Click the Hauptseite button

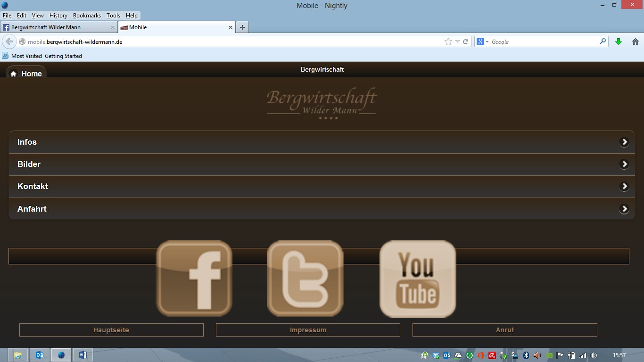pos(111,330)
